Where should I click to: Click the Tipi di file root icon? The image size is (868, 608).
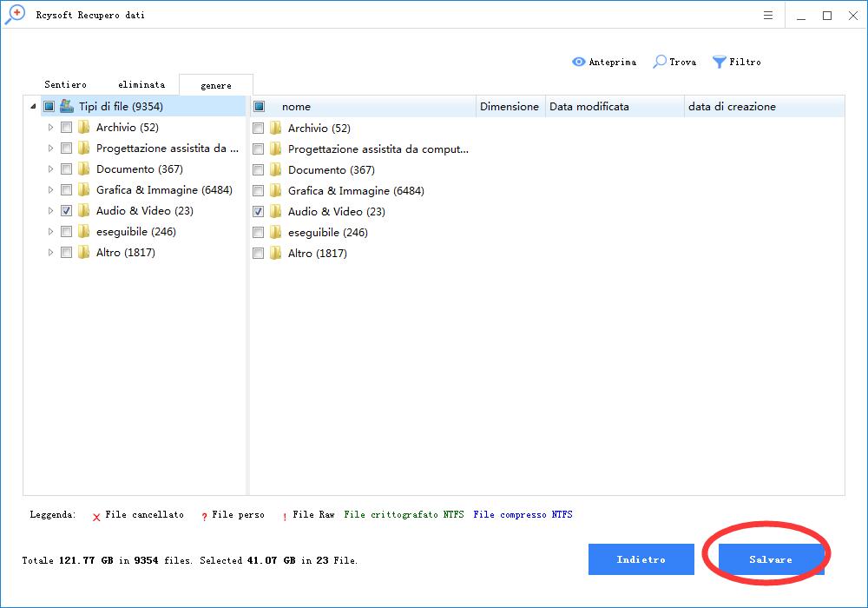pyautogui.click(x=67, y=106)
